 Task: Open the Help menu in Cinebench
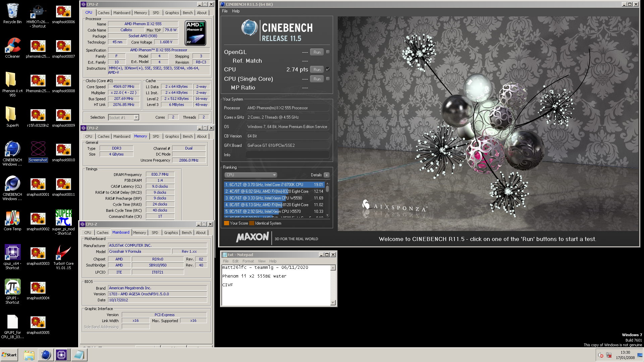(236, 11)
